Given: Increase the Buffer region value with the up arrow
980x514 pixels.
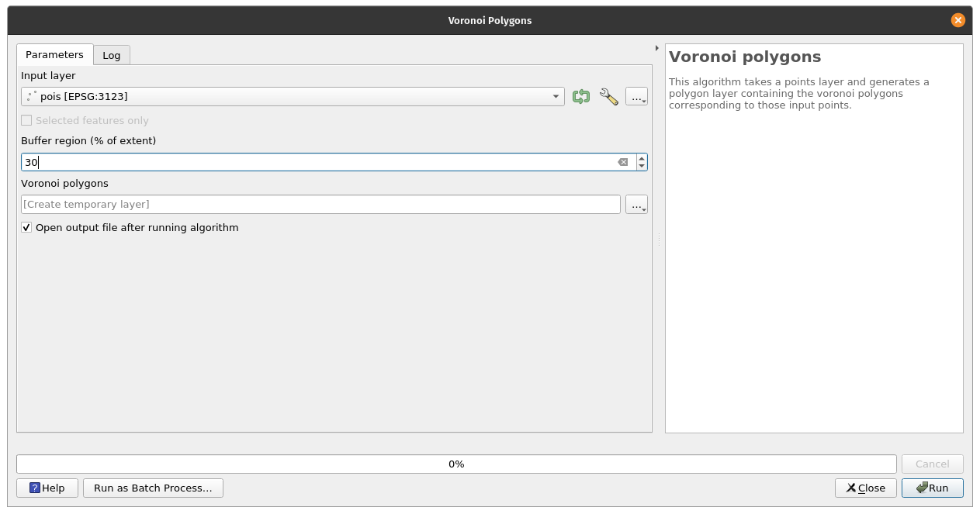Looking at the screenshot, I should coord(642,158).
